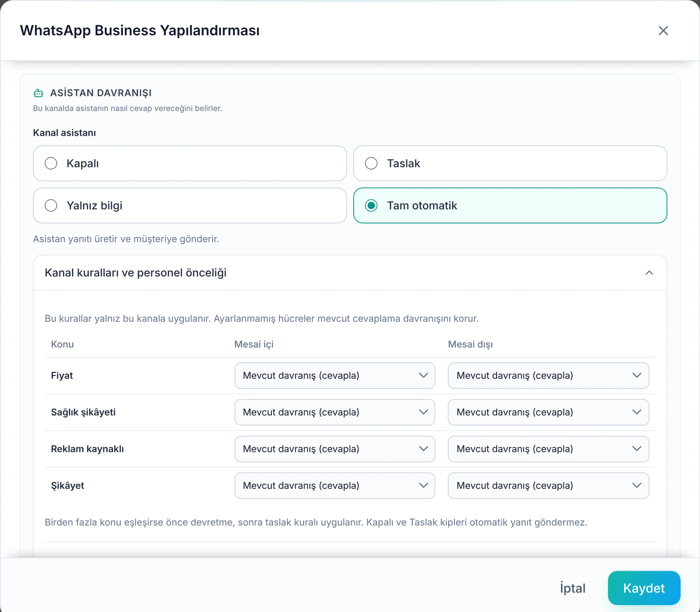
Task: Collapse the Kanal kuralları ve personel önceliği section
Action: coord(649,273)
